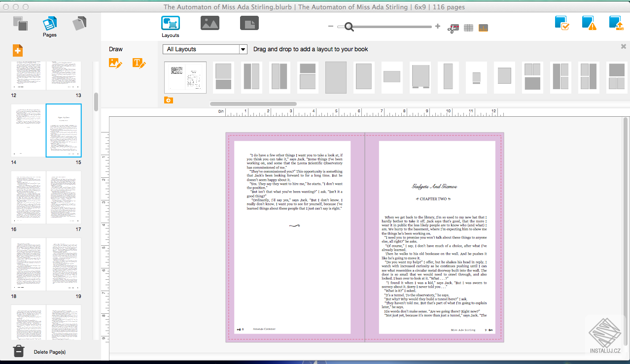The width and height of the screenshot is (630, 364).
Task: Select the Pages tab in the sidebar
Action: click(x=50, y=27)
